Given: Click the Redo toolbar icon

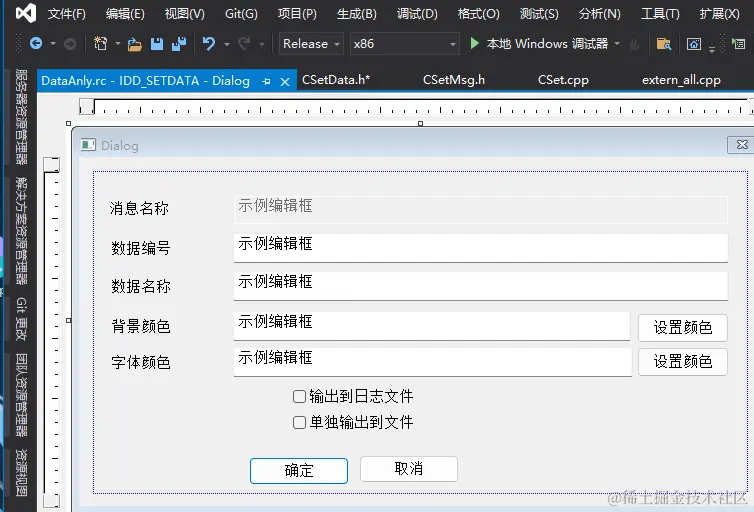Looking at the screenshot, I should click(244, 44).
